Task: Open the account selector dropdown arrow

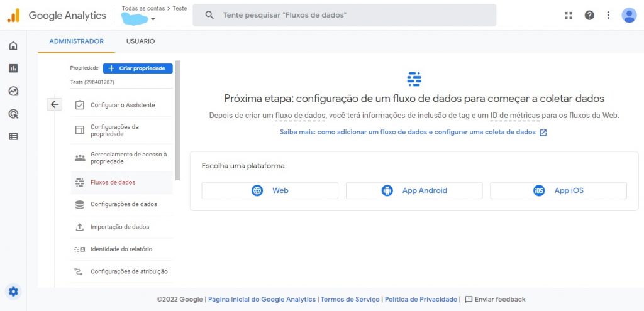Action: point(153,19)
